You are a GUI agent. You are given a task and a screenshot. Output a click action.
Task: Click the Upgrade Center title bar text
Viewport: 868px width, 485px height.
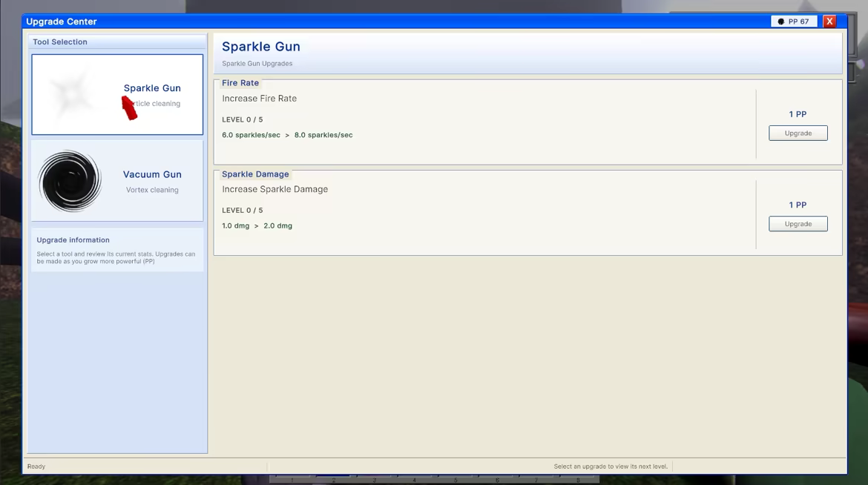pos(62,22)
